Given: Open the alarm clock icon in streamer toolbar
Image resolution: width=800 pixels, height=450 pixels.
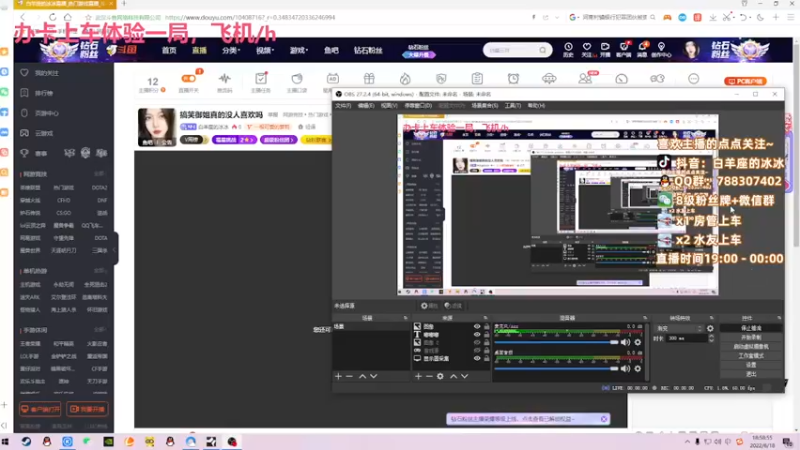Looking at the screenshot, I should (513, 79).
